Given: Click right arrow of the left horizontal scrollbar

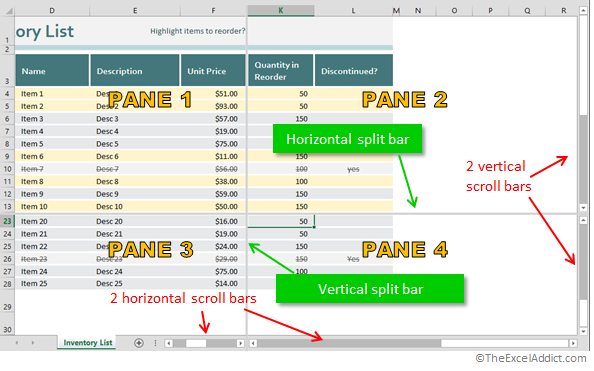Looking at the screenshot, I should coord(240,343).
